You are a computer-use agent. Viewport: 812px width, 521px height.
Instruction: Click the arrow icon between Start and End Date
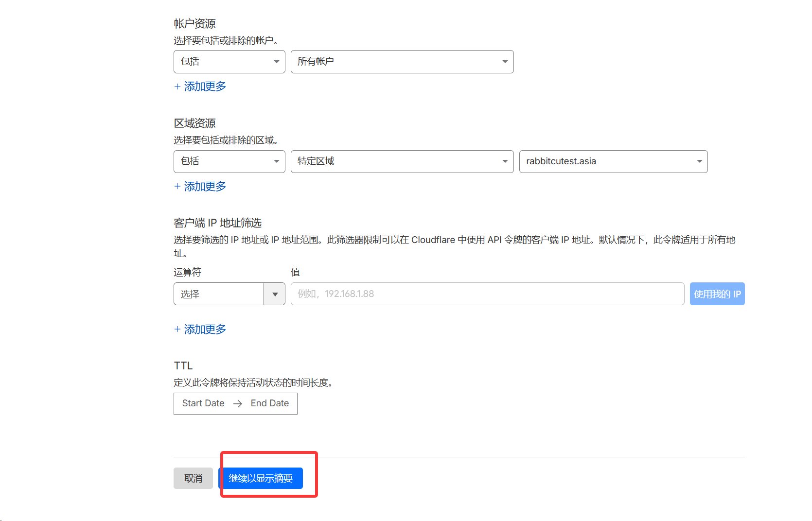point(237,403)
